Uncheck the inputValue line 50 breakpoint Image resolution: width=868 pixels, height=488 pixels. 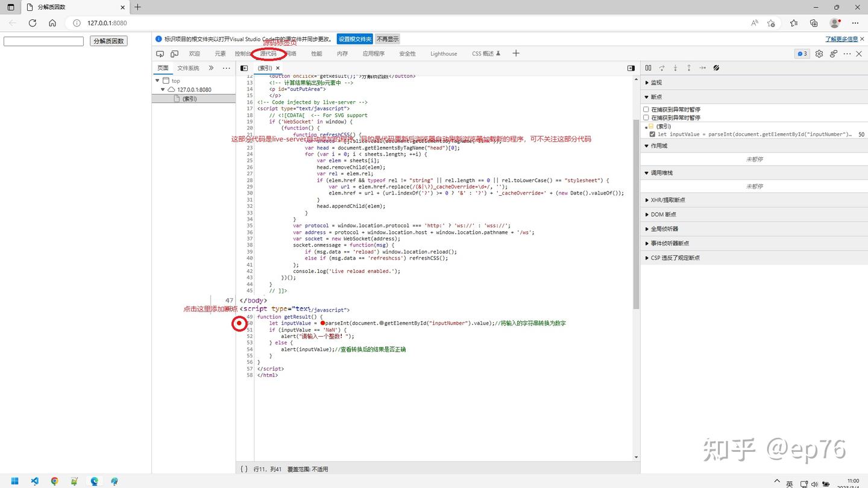652,134
